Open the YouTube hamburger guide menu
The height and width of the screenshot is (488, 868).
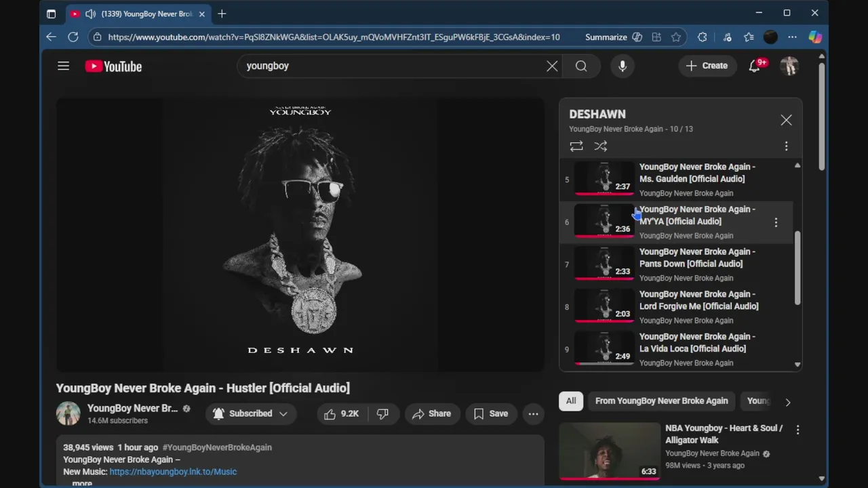click(x=63, y=66)
